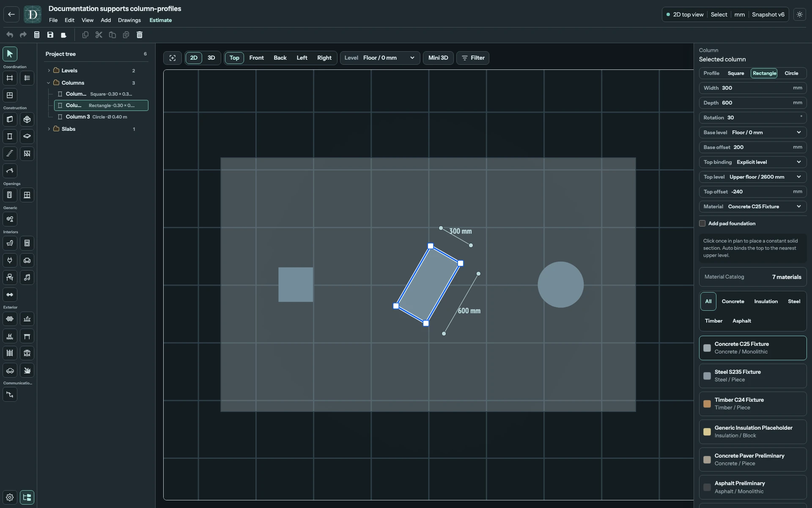Click the undo icon
The width and height of the screenshot is (812, 508).
pyautogui.click(x=10, y=35)
